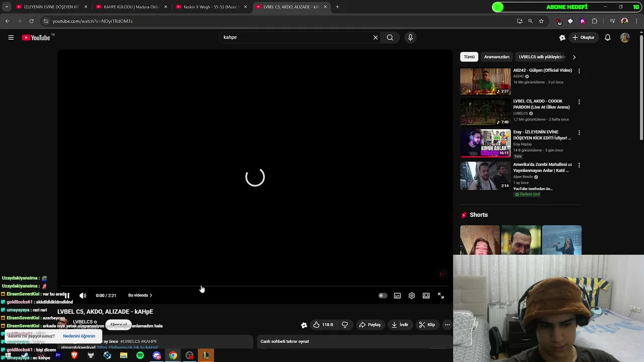Image resolution: width=644 pixels, height=362 pixels.
Task: Dislike the kAHpE video
Action: click(345, 325)
